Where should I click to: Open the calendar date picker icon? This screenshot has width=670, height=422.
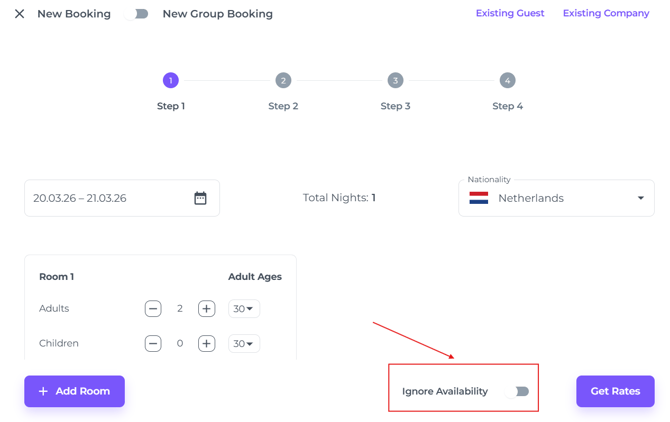click(x=200, y=198)
